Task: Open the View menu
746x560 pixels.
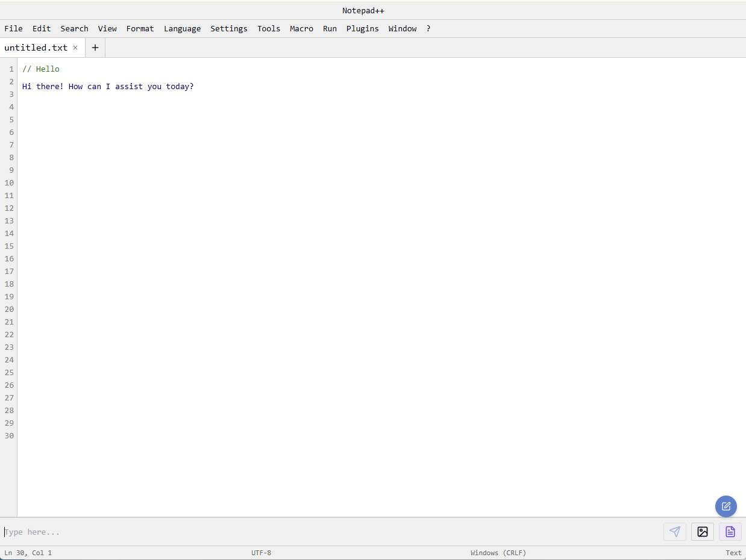Action: pyautogui.click(x=107, y=28)
